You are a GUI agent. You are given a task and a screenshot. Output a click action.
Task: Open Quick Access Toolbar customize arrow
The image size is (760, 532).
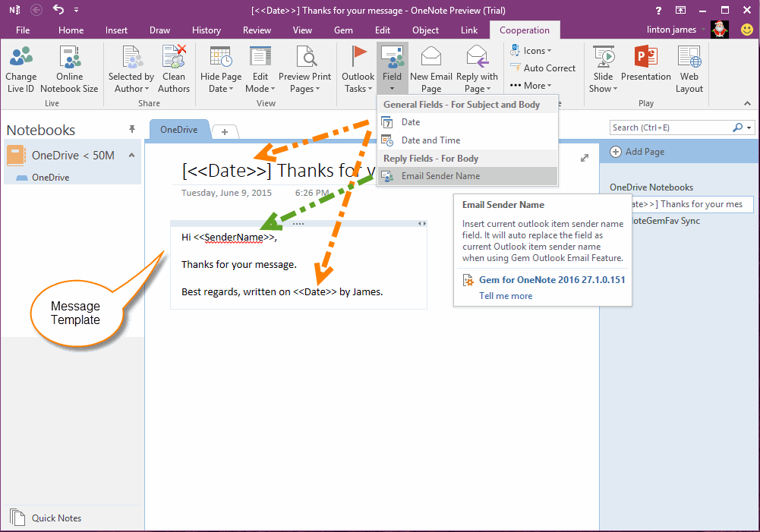click(76, 10)
